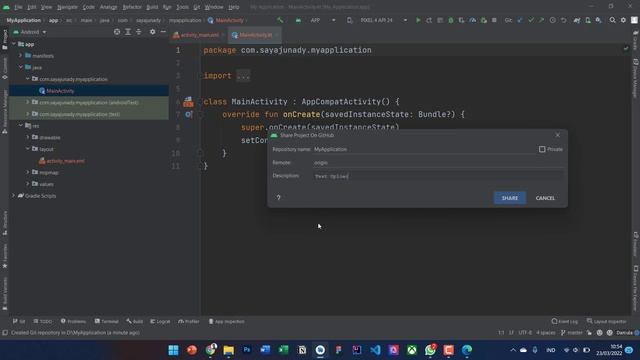Switch to MainActivity.kt editor tab
Image resolution: width=640 pixels, height=360 pixels.
(x=254, y=35)
